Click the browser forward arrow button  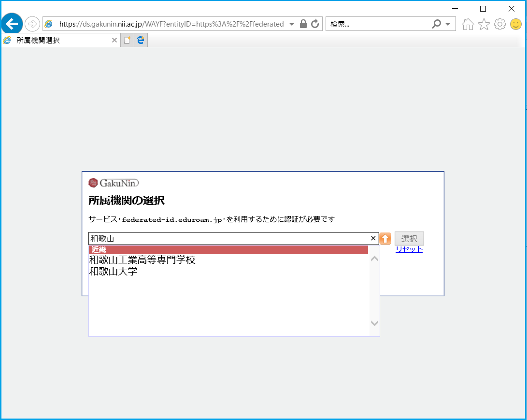coord(32,24)
